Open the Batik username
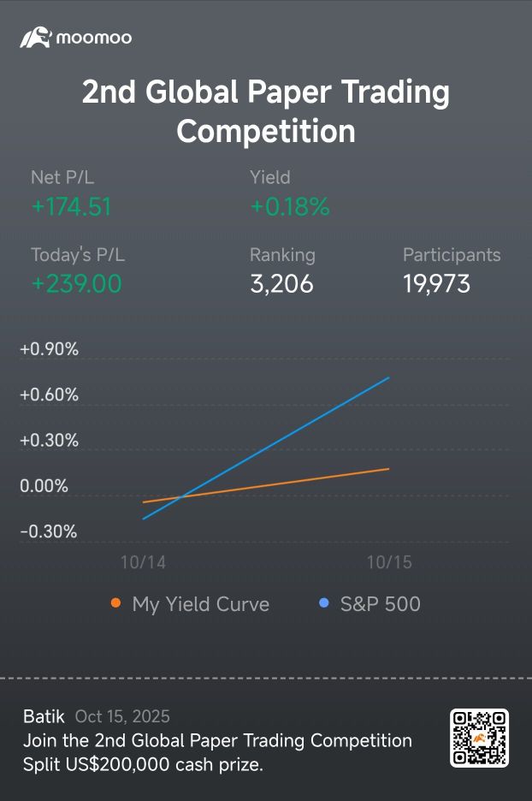This screenshot has height=801, width=532. 44,716
